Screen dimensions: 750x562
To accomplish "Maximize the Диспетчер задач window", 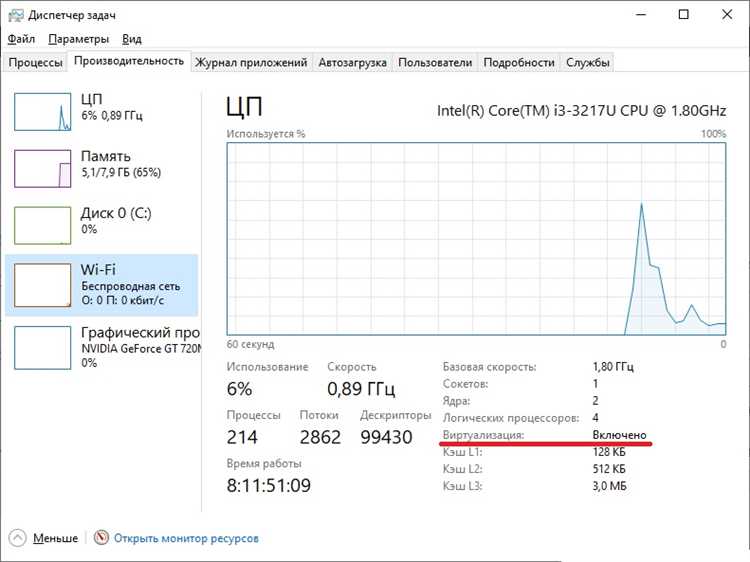I will click(684, 15).
